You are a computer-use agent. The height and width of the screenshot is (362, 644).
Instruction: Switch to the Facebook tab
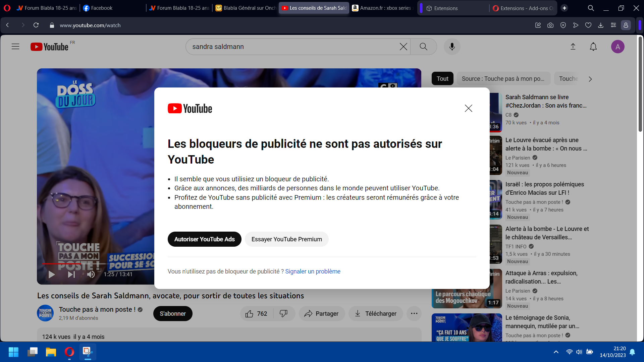[113, 8]
